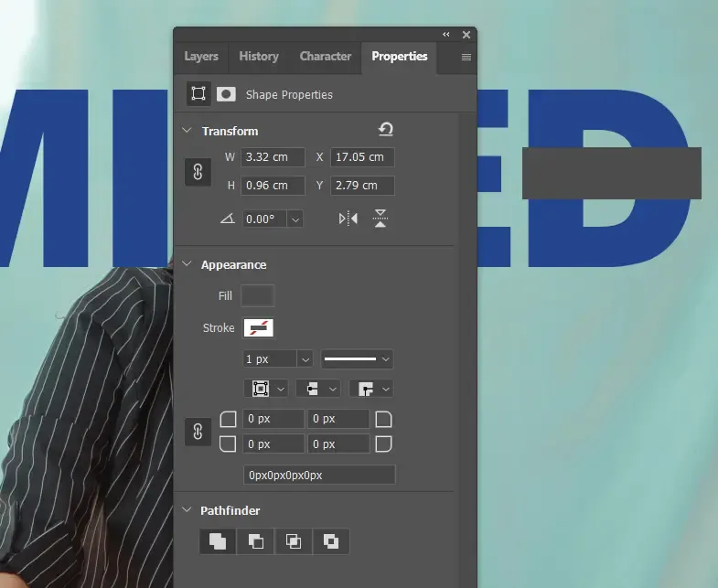Open the History tab
Screen dimensions: 718x588
(x=259, y=57)
